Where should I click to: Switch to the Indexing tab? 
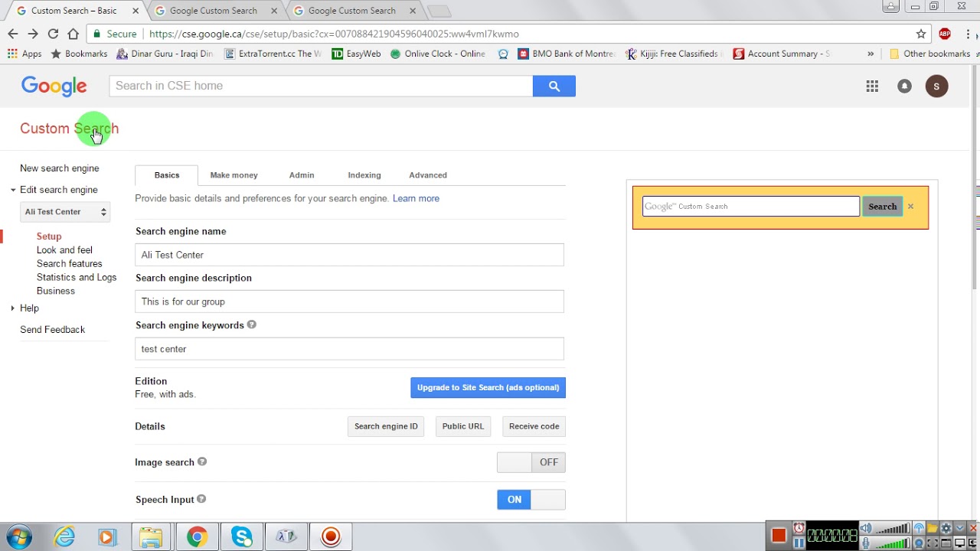(x=364, y=175)
